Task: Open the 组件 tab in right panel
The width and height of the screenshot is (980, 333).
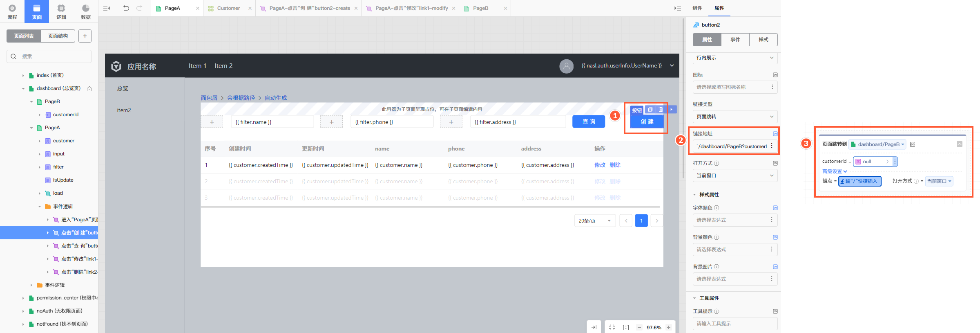Action: pyautogui.click(x=697, y=8)
